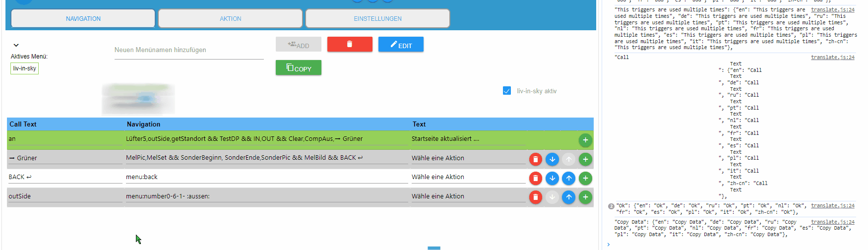The height and width of the screenshot is (250, 868).
Task: Toggle the liv-in-sky aktiv checkbox
Action: [507, 91]
